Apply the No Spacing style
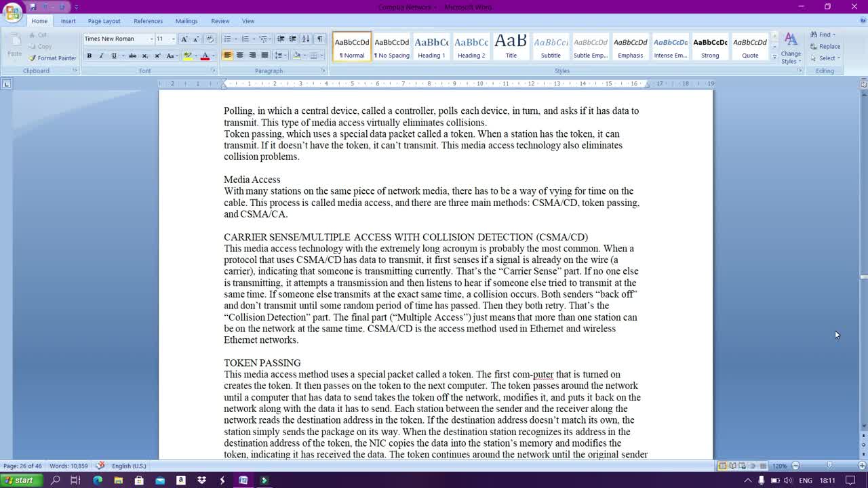This screenshot has height=488, width=868. pyautogui.click(x=392, y=46)
